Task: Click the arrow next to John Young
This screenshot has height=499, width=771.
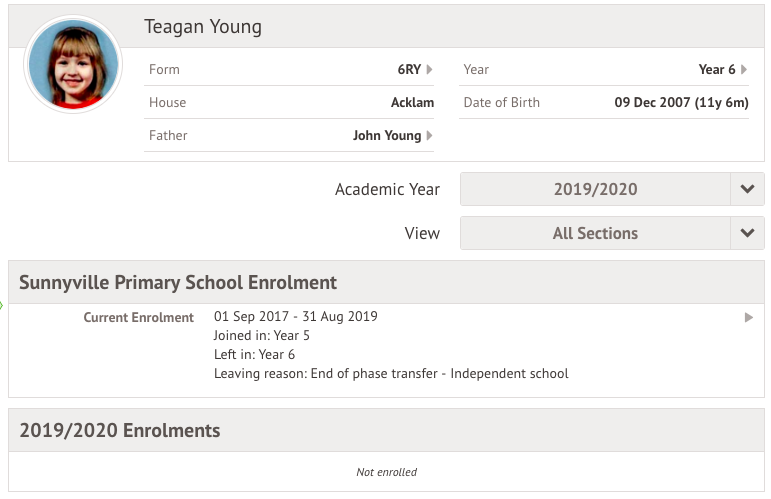Action: [429, 135]
